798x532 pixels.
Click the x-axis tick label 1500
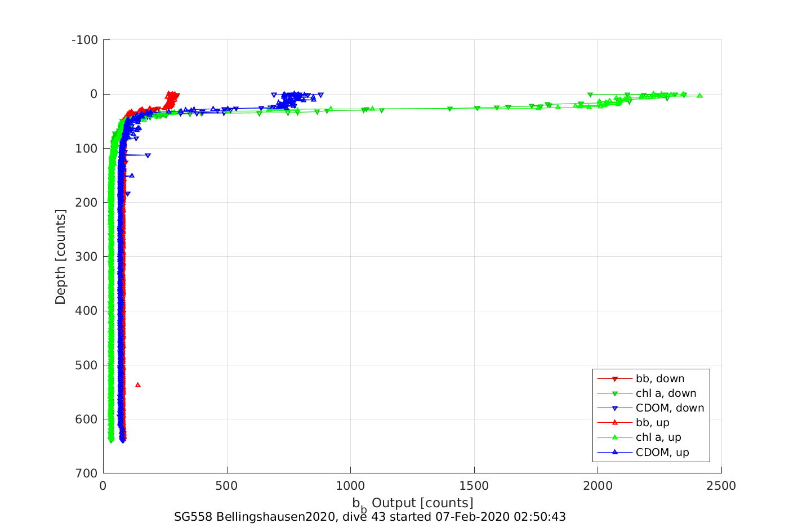coord(474,486)
